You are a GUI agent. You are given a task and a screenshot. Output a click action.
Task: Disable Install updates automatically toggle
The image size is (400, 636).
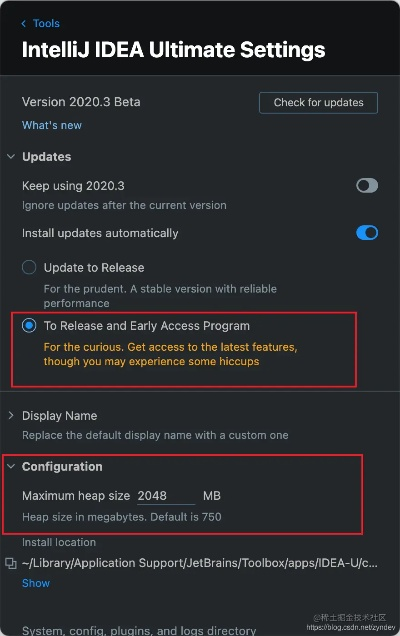(x=367, y=233)
